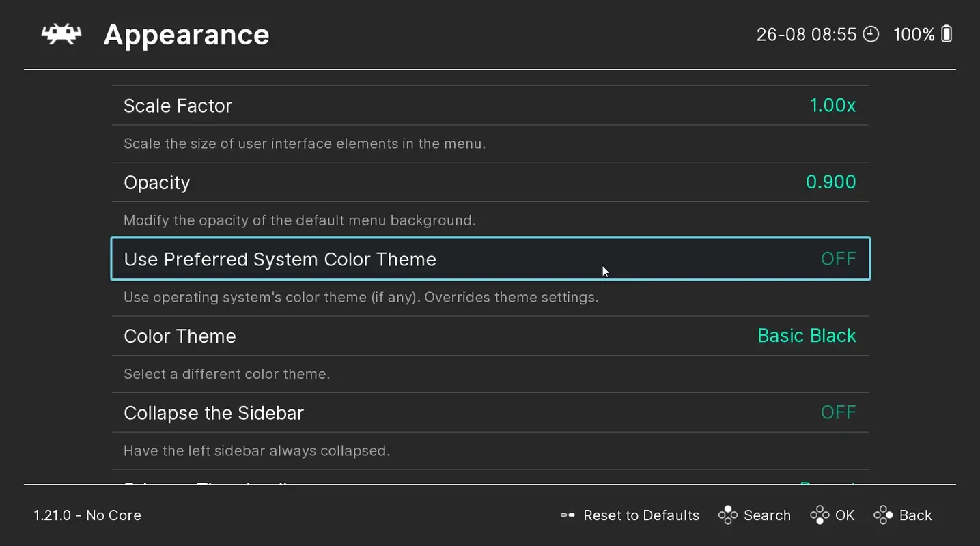Toggle the Collapse the Sidebar OFF value
Image resolution: width=980 pixels, height=546 pixels.
coord(838,412)
